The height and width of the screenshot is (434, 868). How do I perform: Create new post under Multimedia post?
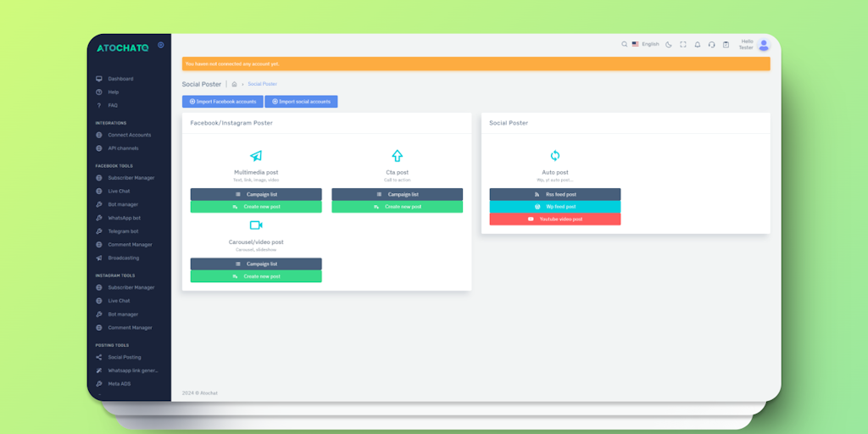256,207
